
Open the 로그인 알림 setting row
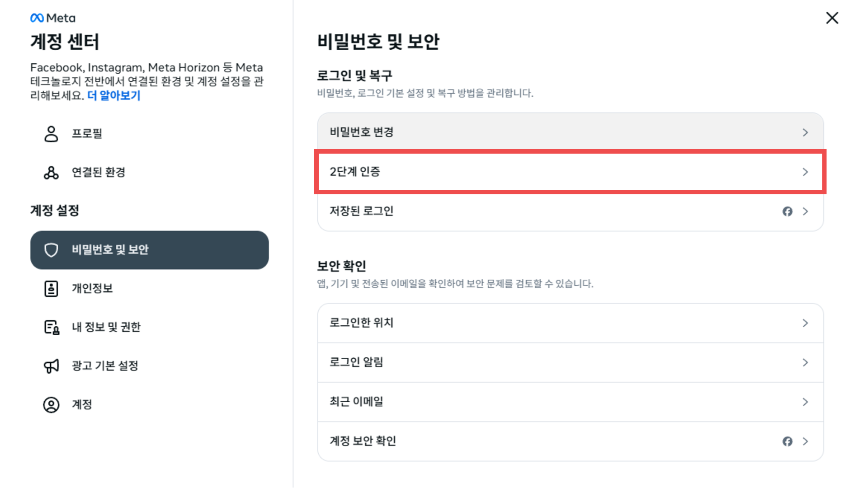pyautogui.click(x=571, y=362)
